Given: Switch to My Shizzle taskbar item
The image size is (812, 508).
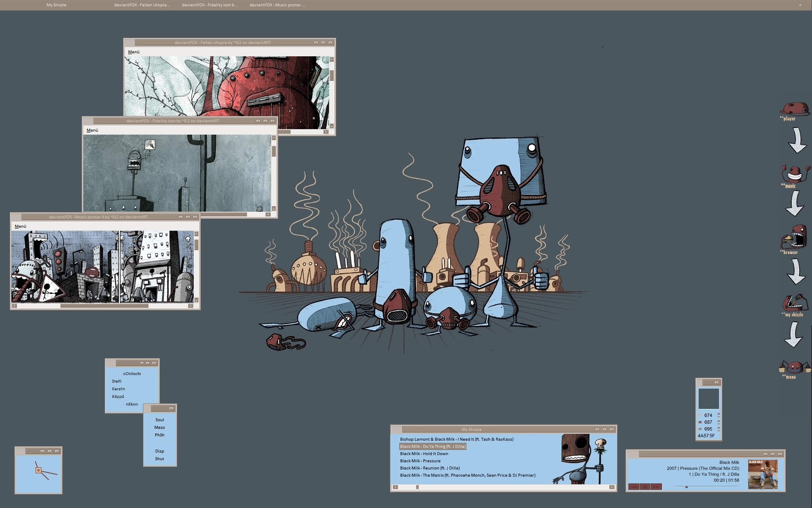Looking at the screenshot, I should tap(56, 5).
